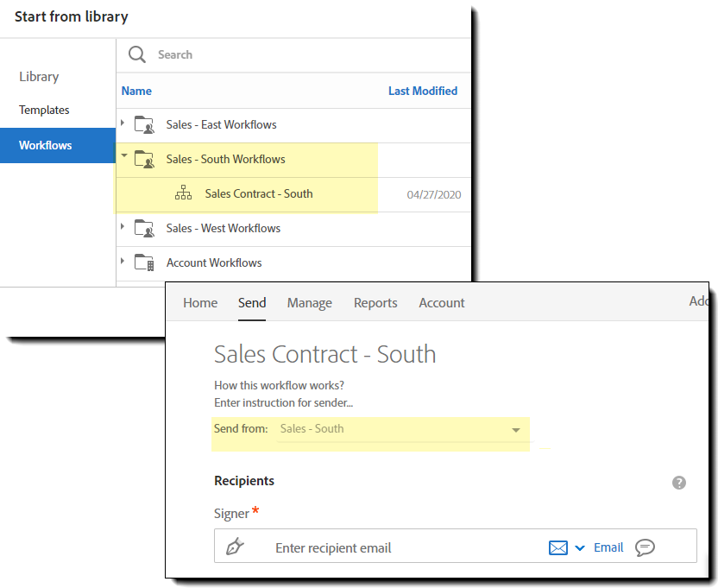
Task: Expand the Sales - East Workflows folder
Action: (x=123, y=123)
